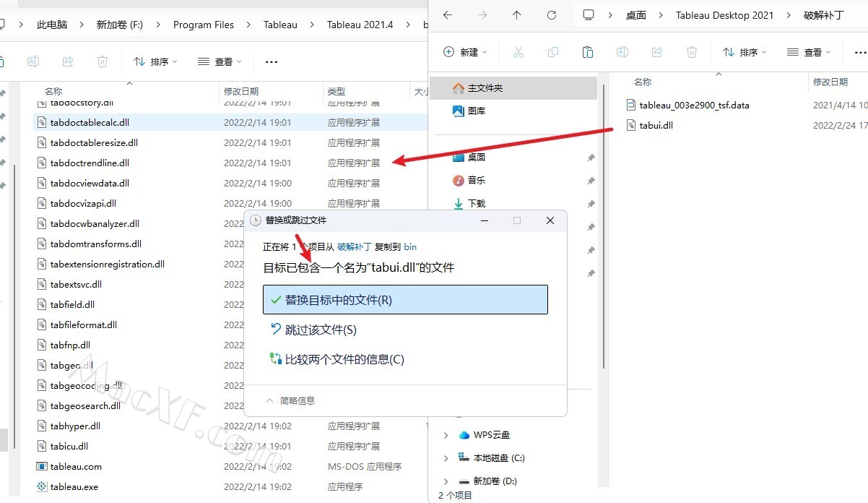This screenshot has width=868, height=503.
Task: Expand 简略信息 details in replace dialog
Action: pos(290,400)
